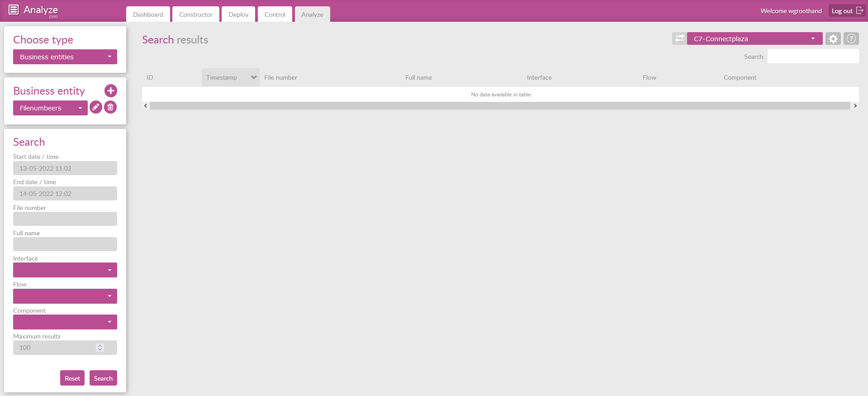Click the Log out button
868x396 pixels.
coord(847,11)
